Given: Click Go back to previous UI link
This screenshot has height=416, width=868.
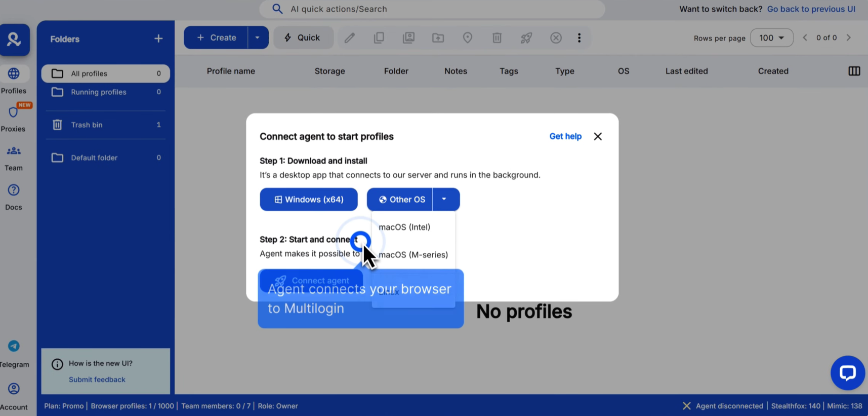Looking at the screenshot, I should click(x=811, y=9).
